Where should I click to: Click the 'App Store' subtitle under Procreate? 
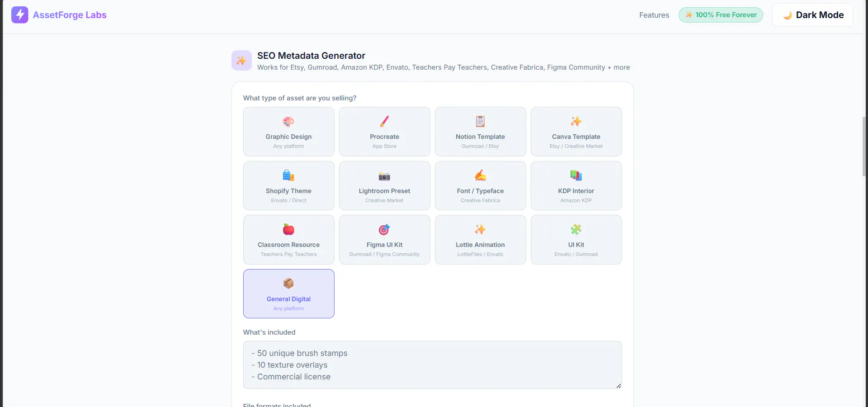point(384,146)
